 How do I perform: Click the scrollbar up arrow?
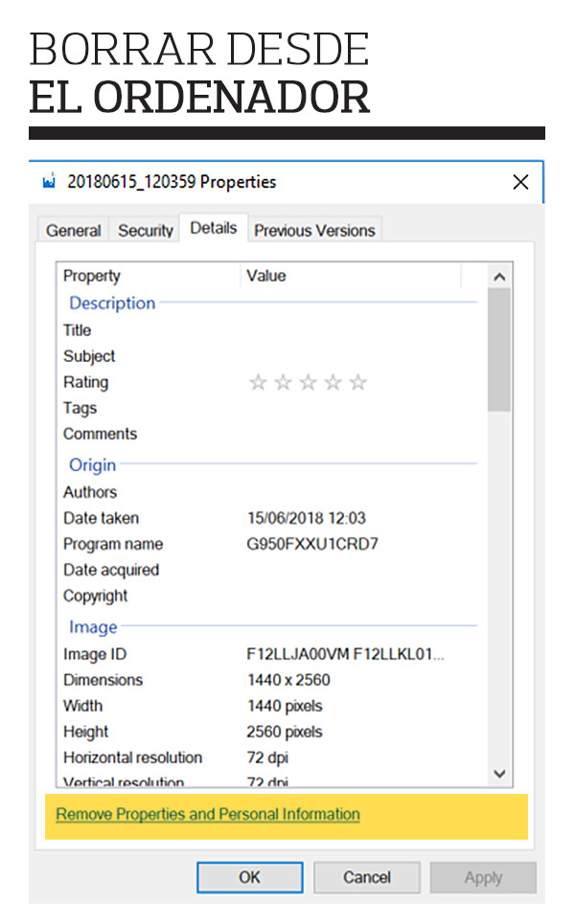498,277
